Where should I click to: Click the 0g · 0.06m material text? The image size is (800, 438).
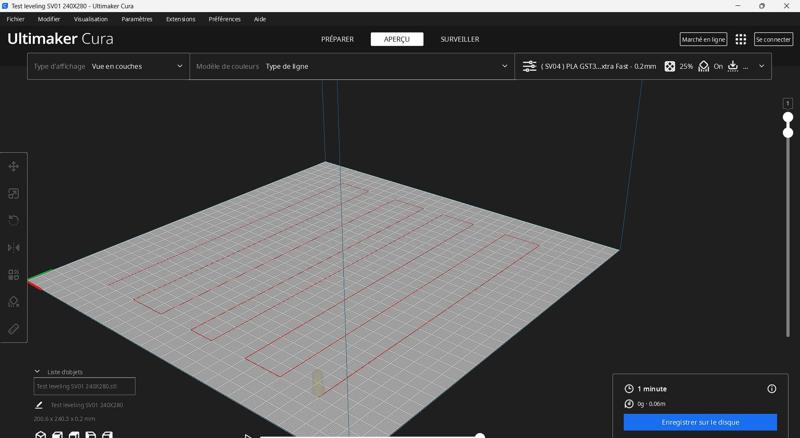click(652, 404)
